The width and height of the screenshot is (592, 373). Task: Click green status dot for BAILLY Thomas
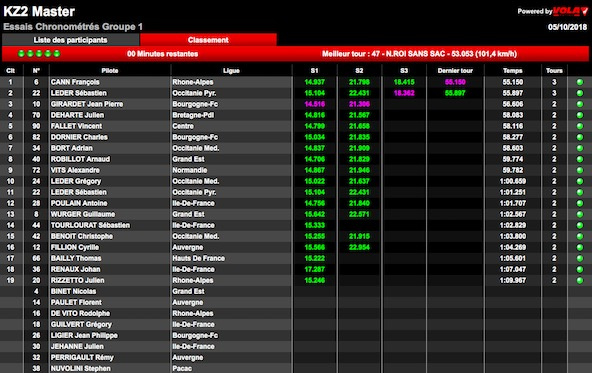pyautogui.click(x=580, y=258)
